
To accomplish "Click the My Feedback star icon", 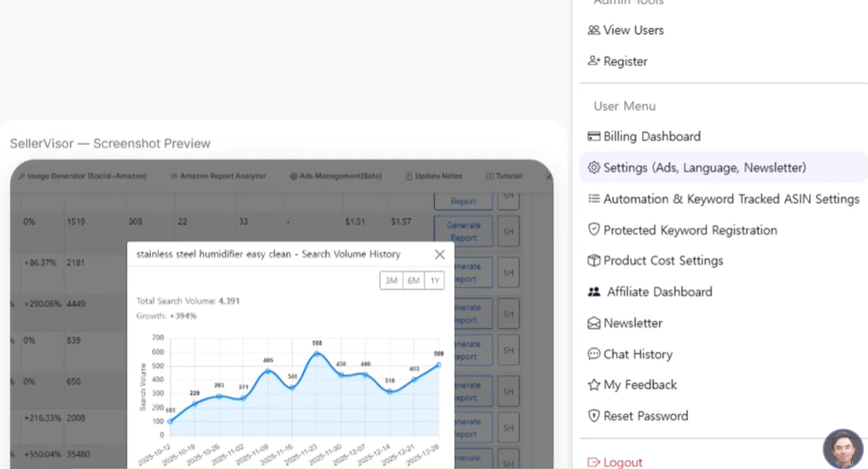I will (593, 385).
